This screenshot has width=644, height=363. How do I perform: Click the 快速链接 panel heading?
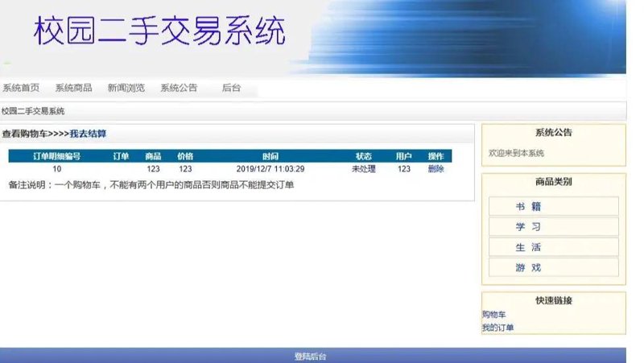click(x=554, y=300)
